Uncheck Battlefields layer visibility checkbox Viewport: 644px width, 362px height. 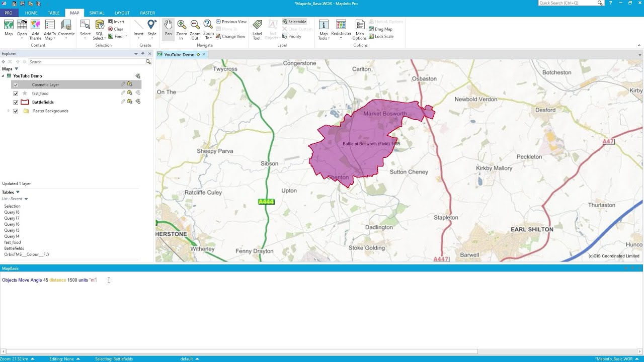16,102
